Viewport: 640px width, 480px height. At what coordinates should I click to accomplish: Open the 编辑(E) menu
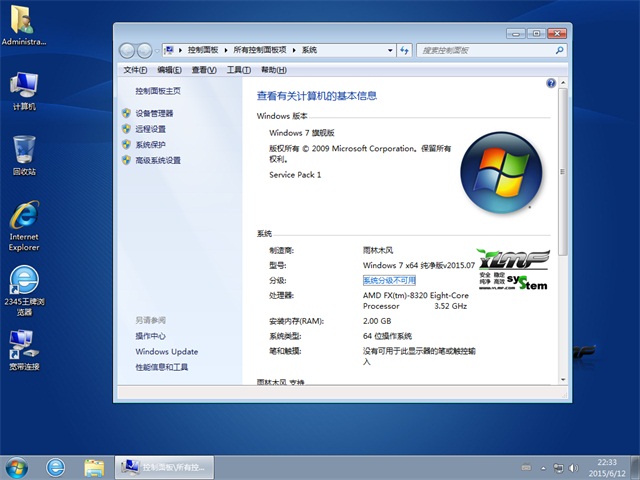[x=169, y=70]
